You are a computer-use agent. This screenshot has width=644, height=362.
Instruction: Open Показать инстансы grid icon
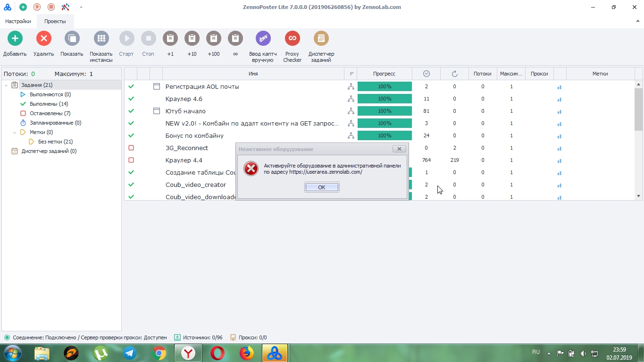101,38
